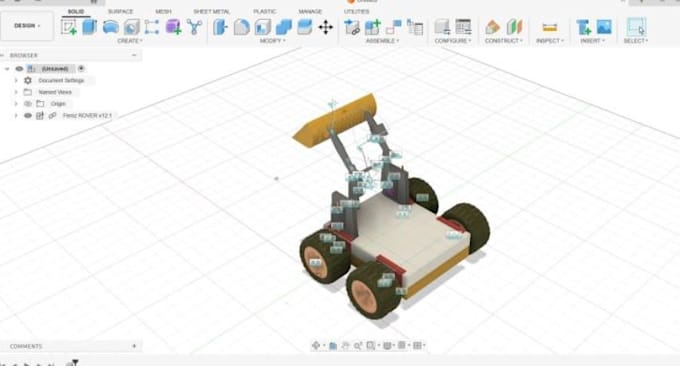Click the Look At navigation icon
680x366 pixels.
pyautogui.click(x=333, y=346)
